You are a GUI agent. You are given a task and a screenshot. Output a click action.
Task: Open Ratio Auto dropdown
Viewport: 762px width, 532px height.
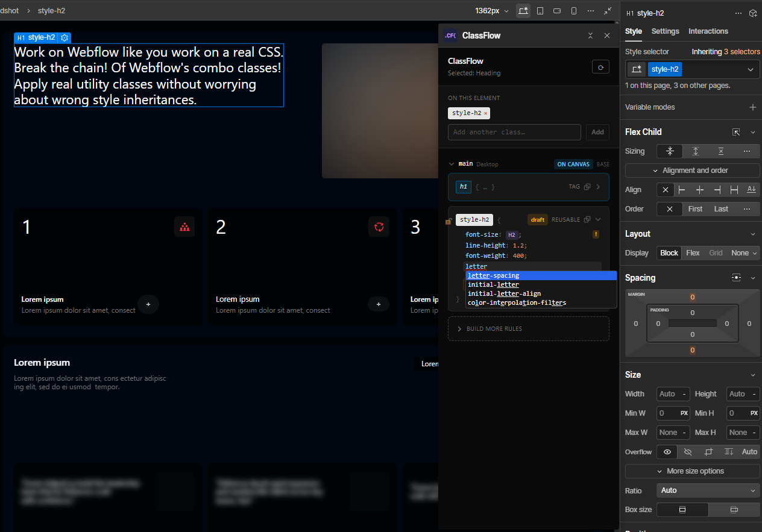tap(708, 490)
